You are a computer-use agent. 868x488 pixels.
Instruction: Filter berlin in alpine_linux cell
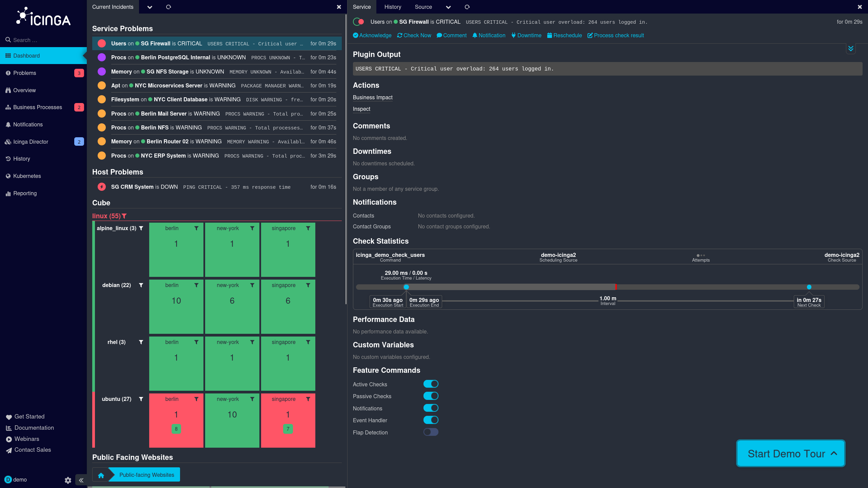[196, 228]
